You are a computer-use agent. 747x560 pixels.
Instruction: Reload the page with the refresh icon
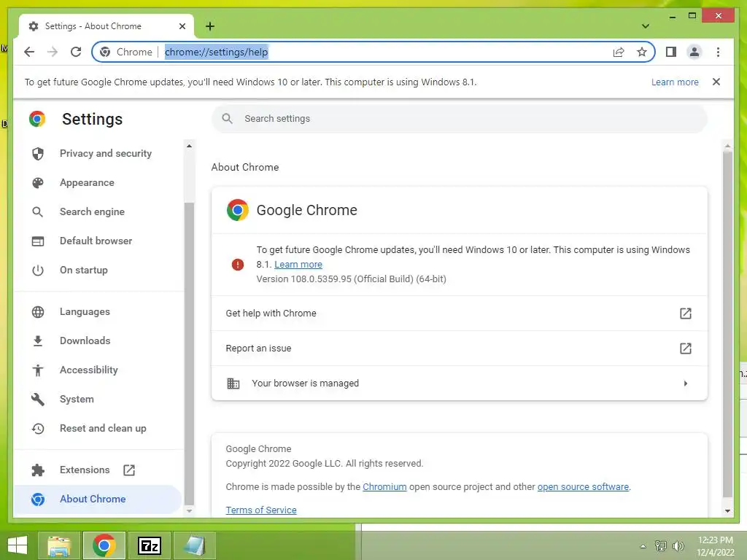coord(76,52)
